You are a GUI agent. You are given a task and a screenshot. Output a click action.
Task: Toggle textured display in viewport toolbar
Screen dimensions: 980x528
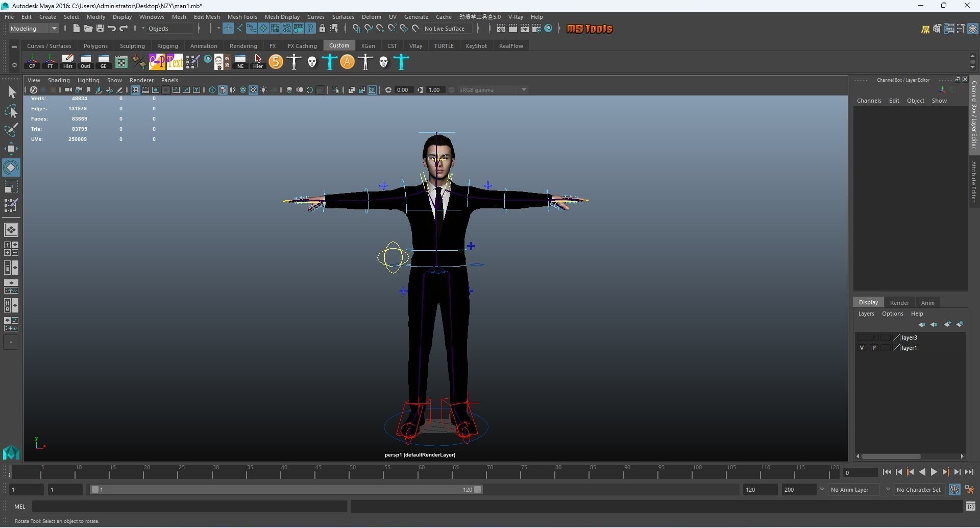click(x=253, y=90)
